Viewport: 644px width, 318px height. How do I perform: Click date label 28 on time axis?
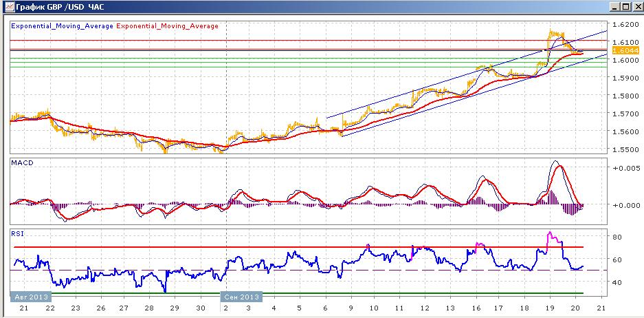pos(150,308)
